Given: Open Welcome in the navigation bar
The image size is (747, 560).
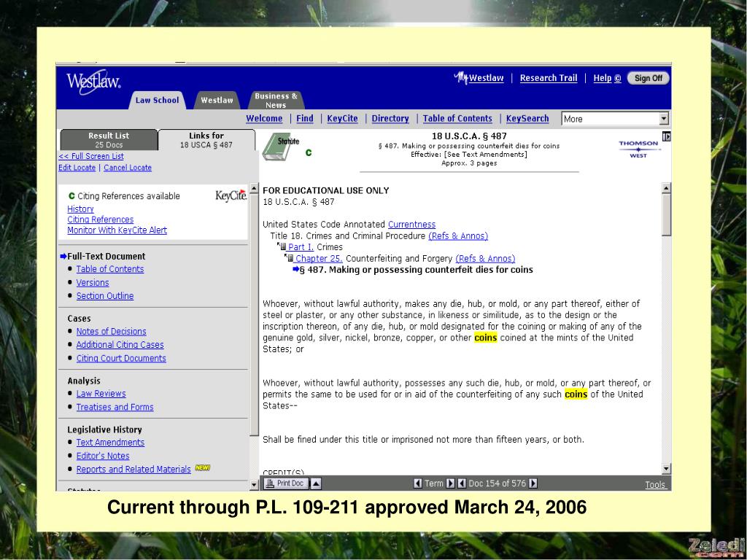Looking at the screenshot, I should 264,119.
